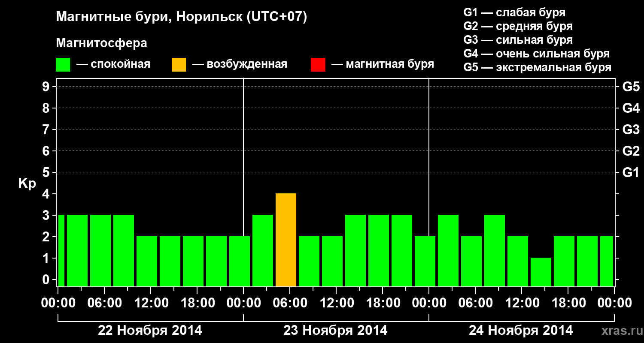Click the 'G5 — экстремальная буря' legend line
644x343 pixels.
click(x=537, y=67)
